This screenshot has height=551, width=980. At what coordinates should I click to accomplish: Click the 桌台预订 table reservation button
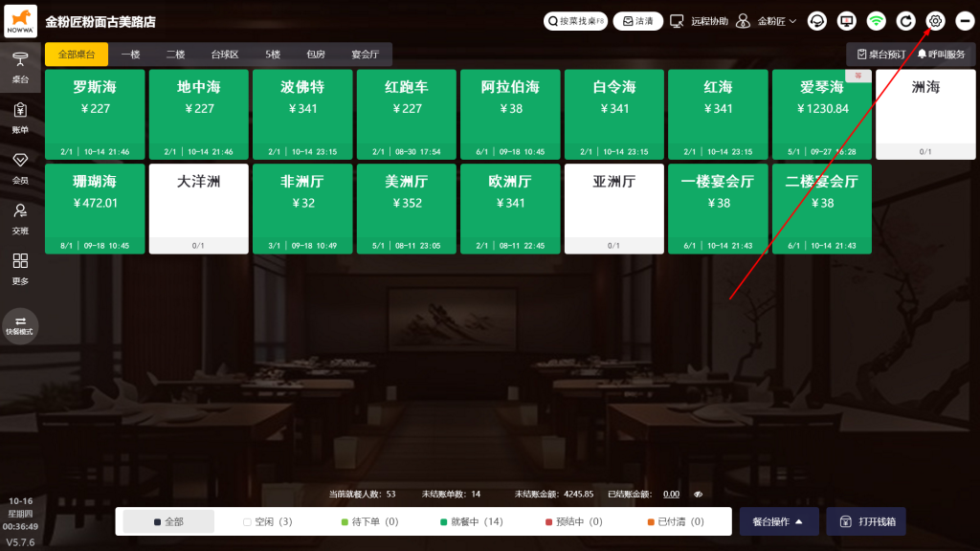tap(880, 55)
